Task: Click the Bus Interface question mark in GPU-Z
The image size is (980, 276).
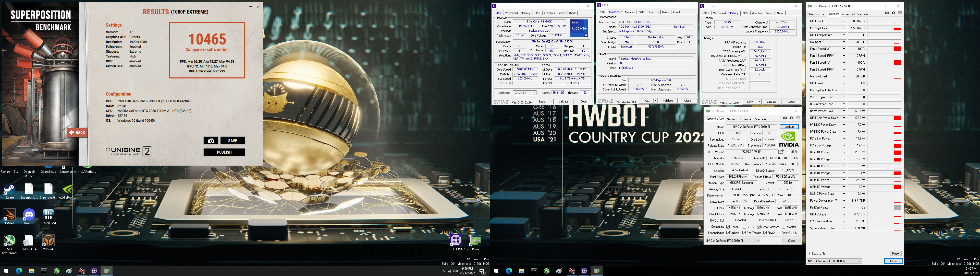Action: (797, 164)
